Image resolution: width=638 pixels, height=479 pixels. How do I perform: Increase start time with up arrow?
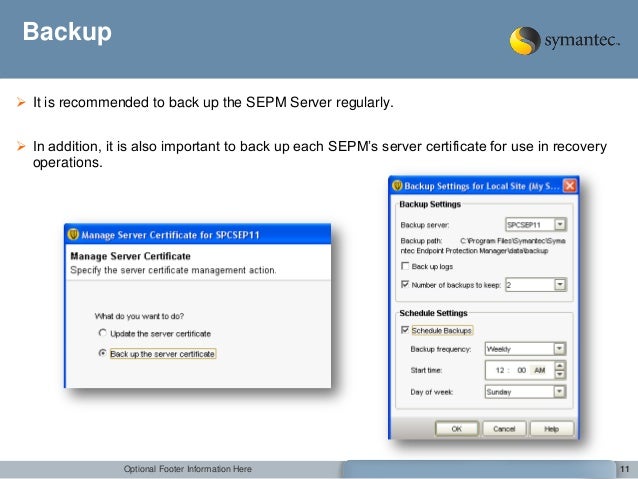(560, 365)
